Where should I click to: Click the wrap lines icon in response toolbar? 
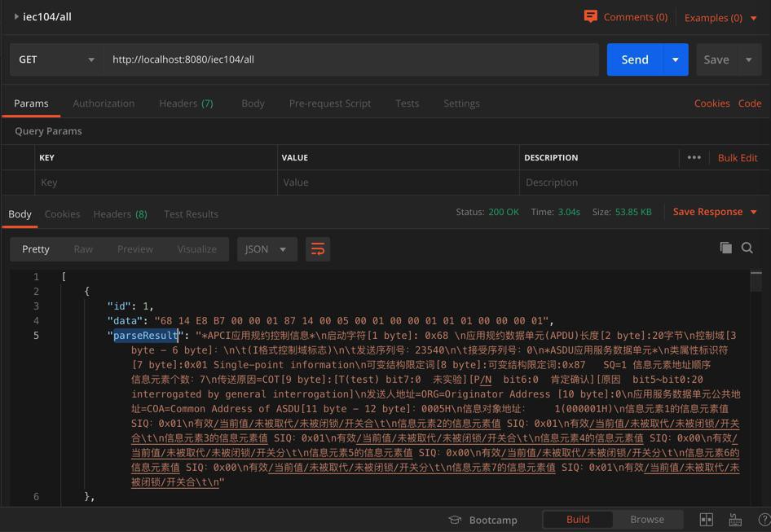coord(318,249)
